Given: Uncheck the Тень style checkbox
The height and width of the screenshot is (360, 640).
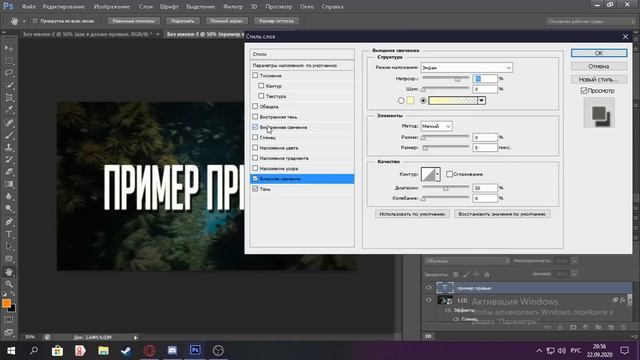Looking at the screenshot, I should click(255, 189).
